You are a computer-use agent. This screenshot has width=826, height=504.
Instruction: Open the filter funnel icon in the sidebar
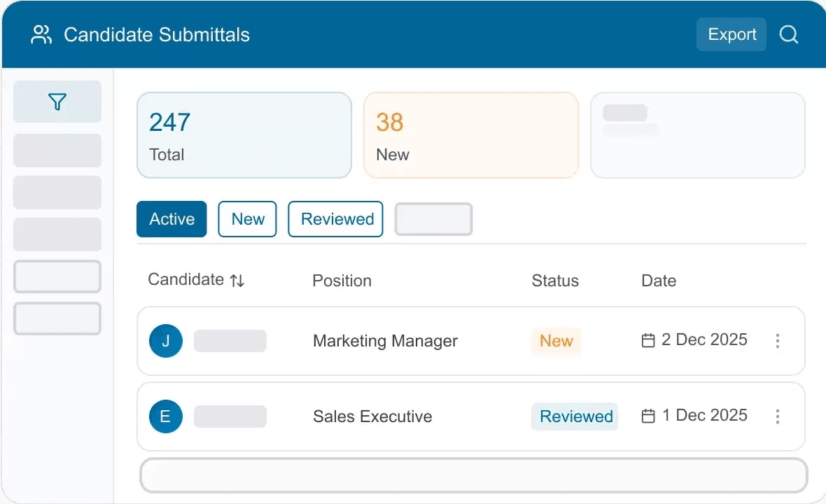pos(57,101)
